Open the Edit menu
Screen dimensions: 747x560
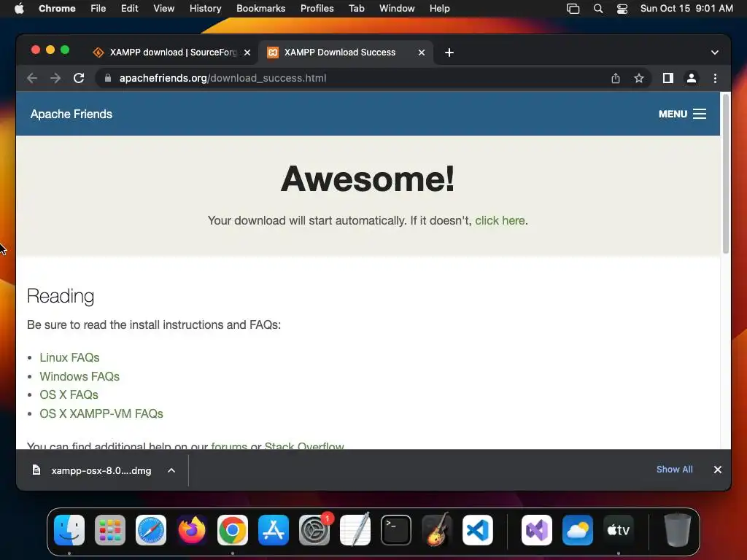pyautogui.click(x=130, y=9)
